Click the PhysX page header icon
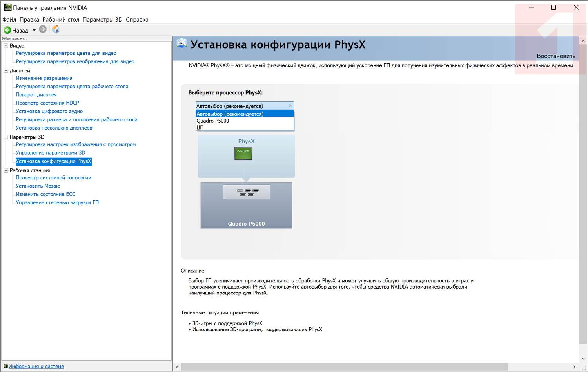The width and height of the screenshot is (588, 372). pos(181,43)
